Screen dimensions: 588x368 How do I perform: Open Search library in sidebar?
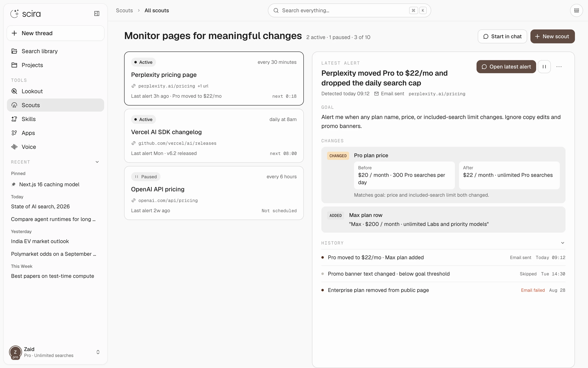tap(55, 51)
